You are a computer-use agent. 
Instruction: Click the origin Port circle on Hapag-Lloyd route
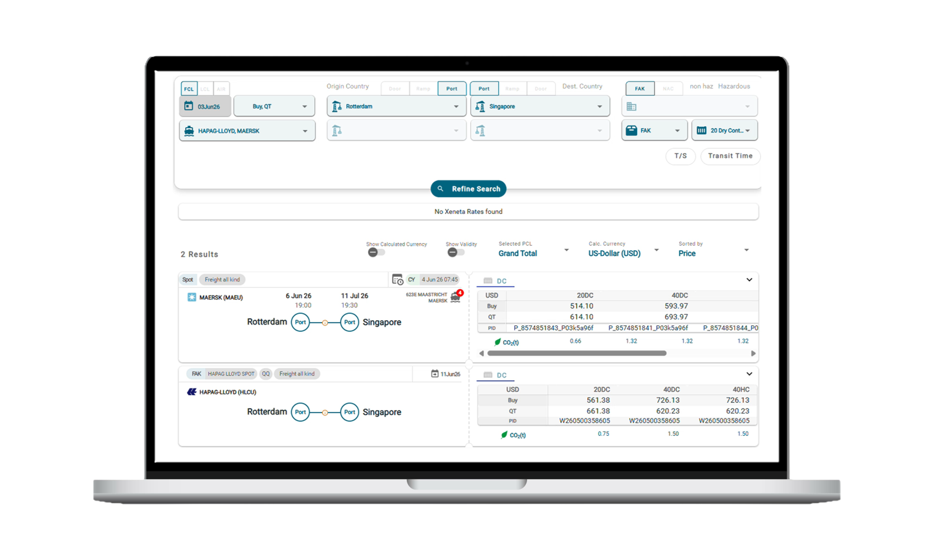pos(300,412)
